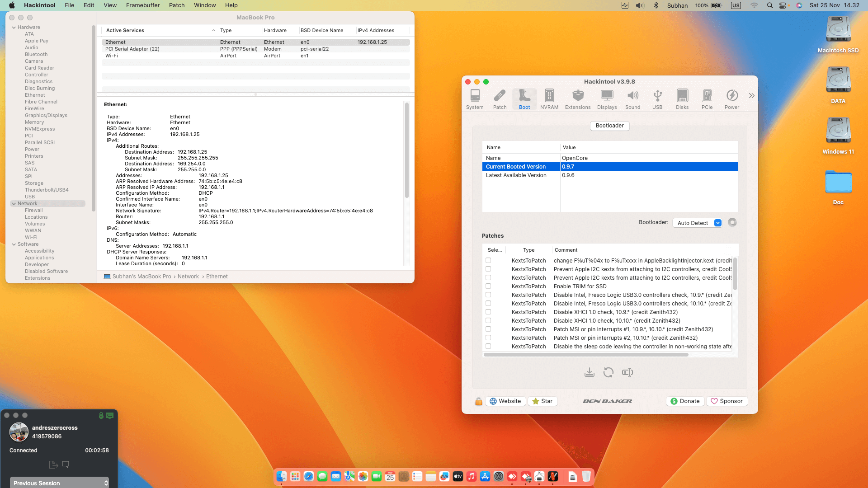
Task: Click the file transfer icon in AnyDesk panel
Action: click(53, 465)
